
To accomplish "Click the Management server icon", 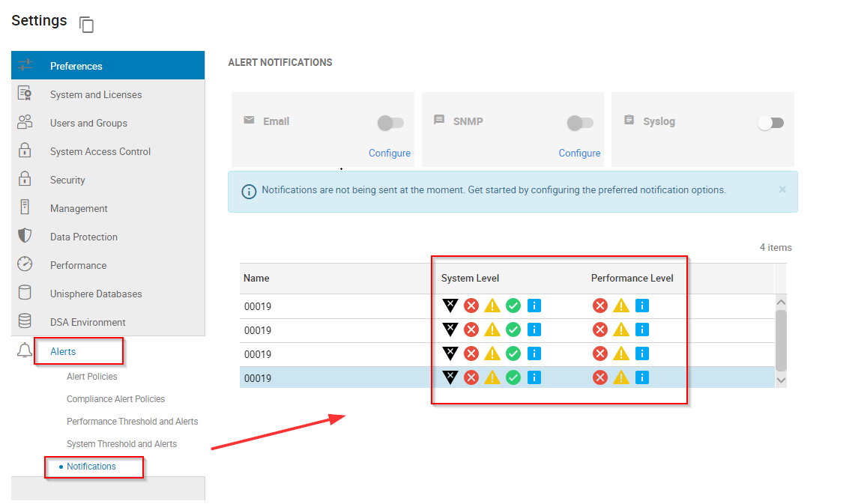I will click(x=25, y=207).
